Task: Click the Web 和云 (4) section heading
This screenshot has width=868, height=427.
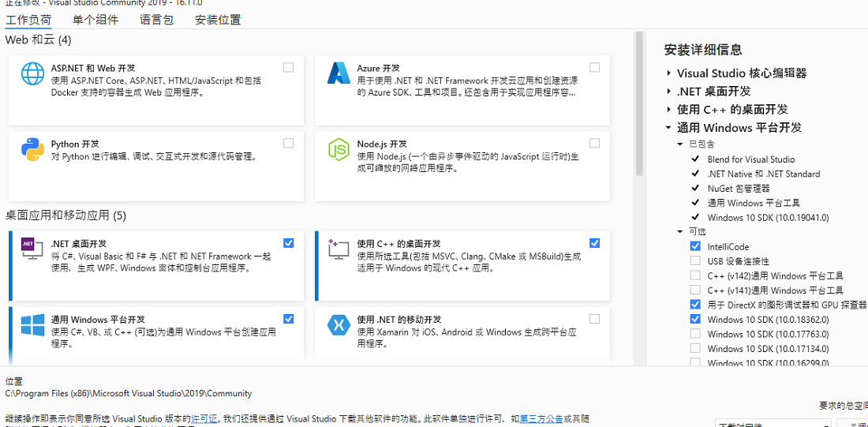Action: 38,40
